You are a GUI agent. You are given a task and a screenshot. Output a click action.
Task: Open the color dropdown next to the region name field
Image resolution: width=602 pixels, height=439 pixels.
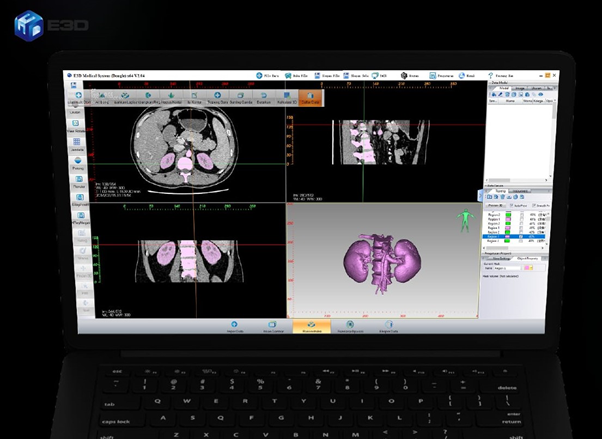click(x=531, y=268)
